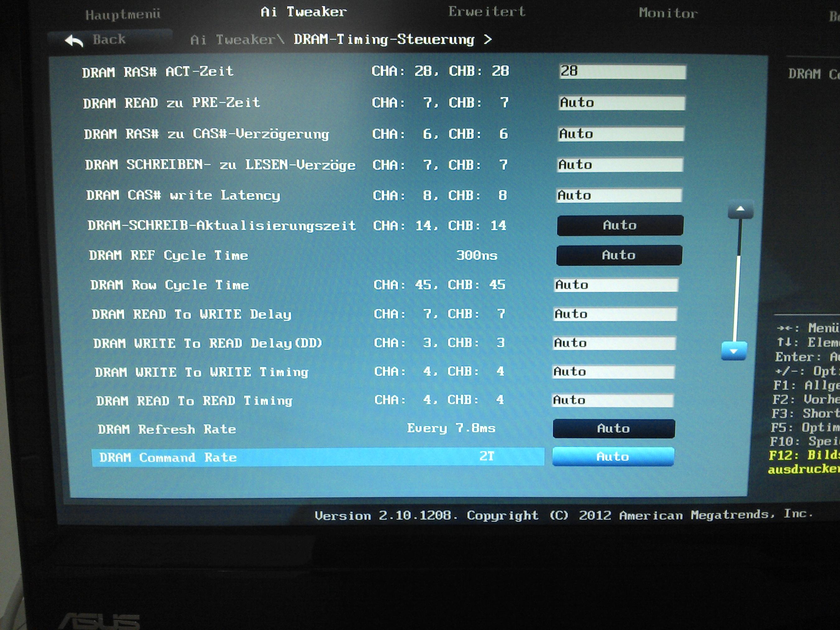Screen dimensions: 840x630
Task: Click DRAM Row Cycle Time field
Action: tap(616, 285)
